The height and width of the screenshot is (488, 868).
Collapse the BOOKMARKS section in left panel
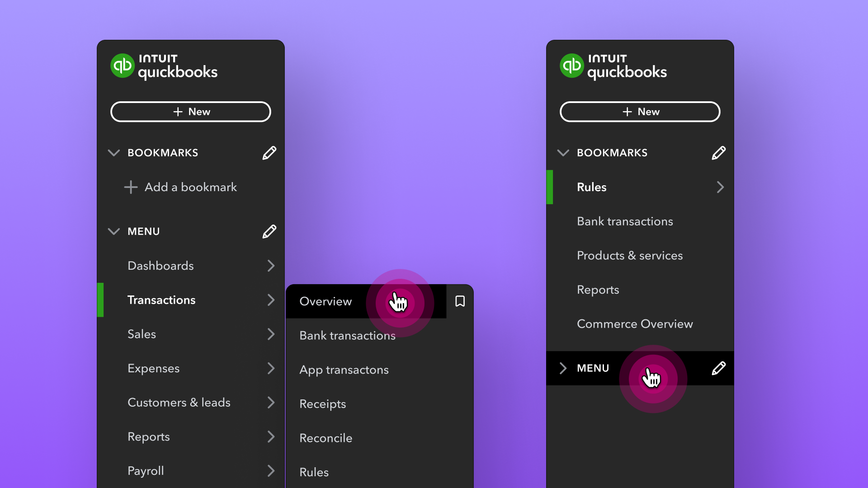coord(114,153)
